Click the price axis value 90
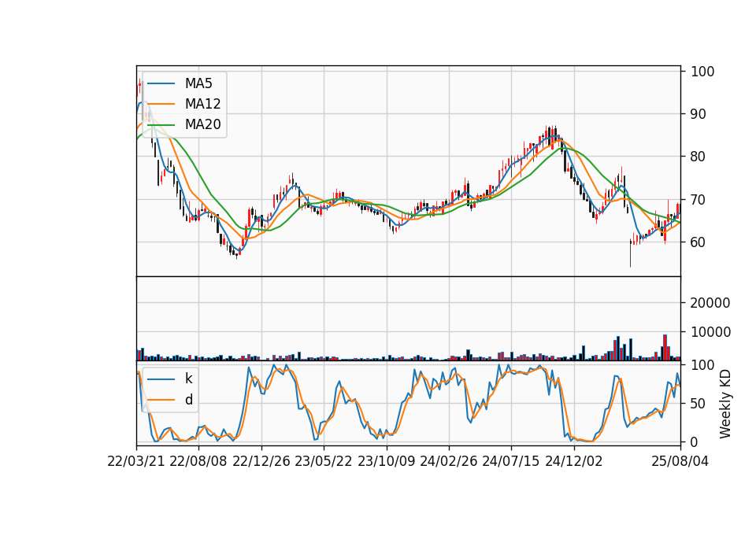 coord(699,114)
